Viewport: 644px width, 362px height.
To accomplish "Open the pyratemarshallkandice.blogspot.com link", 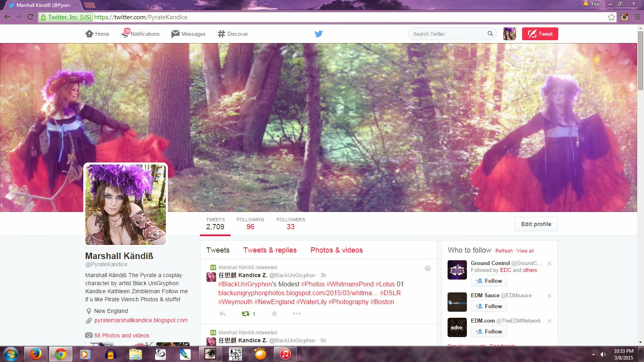I will coord(141,321).
